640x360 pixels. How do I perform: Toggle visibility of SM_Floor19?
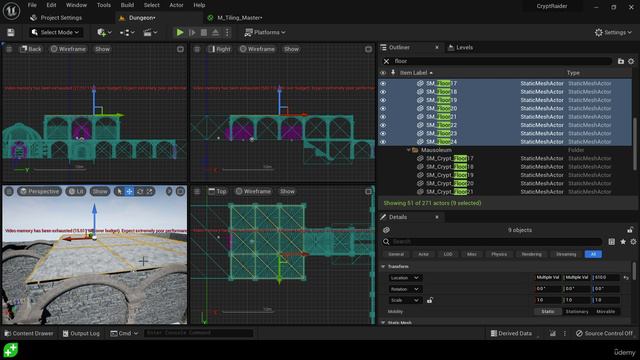click(383, 100)
